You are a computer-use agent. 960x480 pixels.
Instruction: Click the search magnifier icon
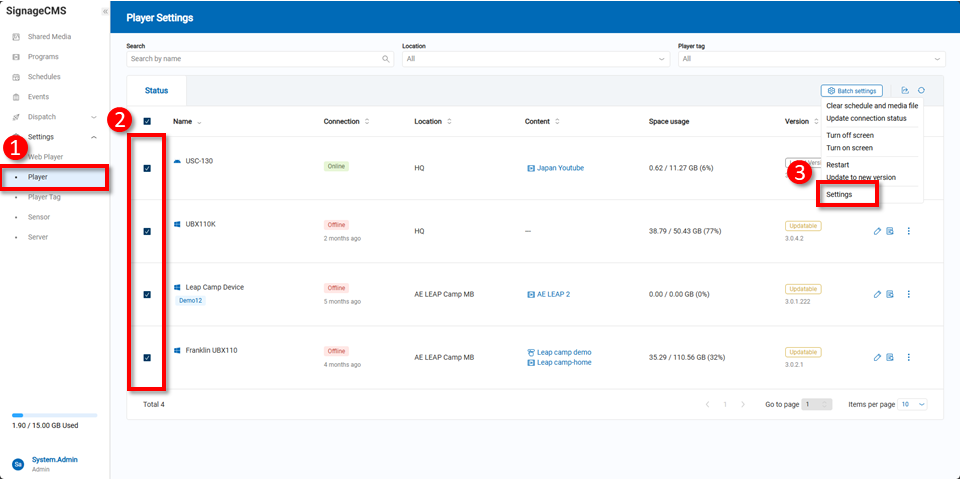(386, 59)
